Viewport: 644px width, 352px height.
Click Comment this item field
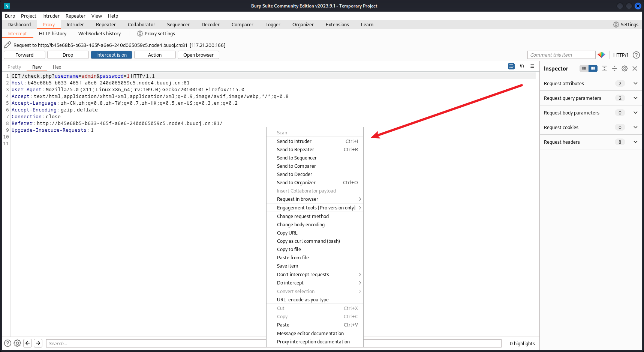(x=561, y=55)
